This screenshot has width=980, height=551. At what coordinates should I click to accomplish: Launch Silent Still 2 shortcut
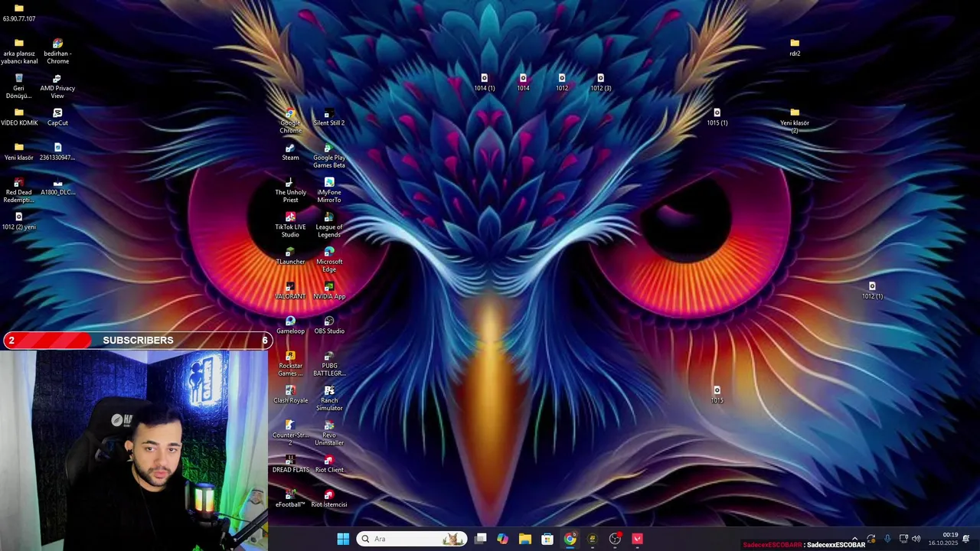pos(328,118)
